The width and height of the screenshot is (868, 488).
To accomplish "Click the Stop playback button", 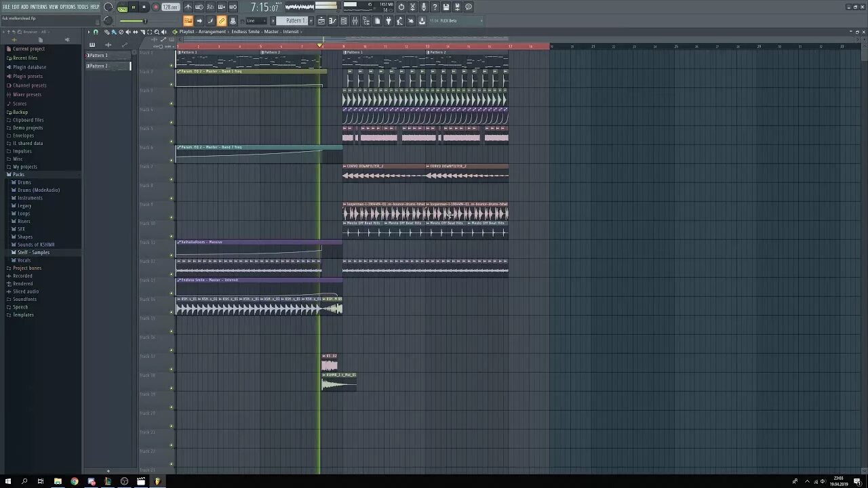I will [144, 7].
